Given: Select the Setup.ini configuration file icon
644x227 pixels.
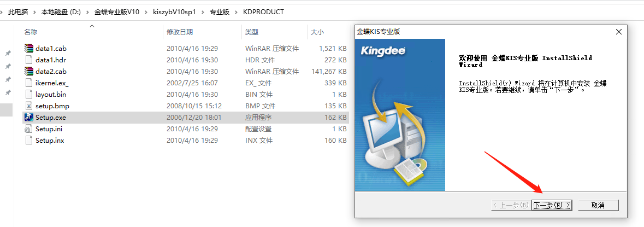Looking at the screenshot, I should point(29,129).
